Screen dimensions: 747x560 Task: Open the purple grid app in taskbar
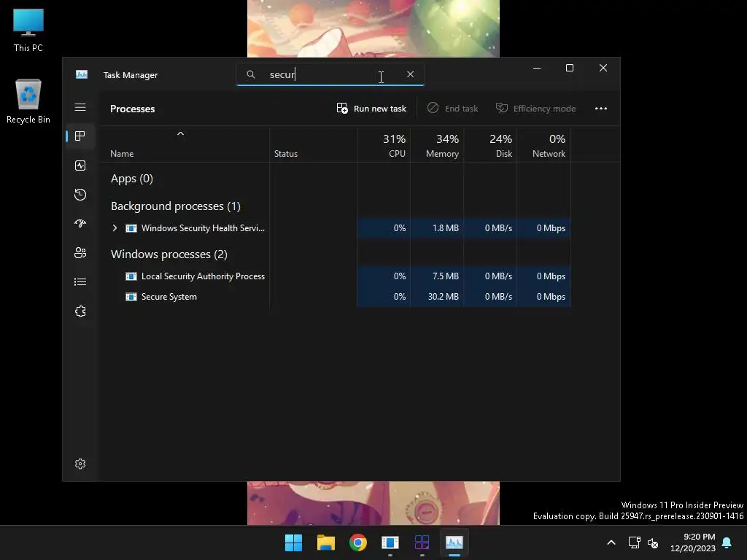click(422, 542)
